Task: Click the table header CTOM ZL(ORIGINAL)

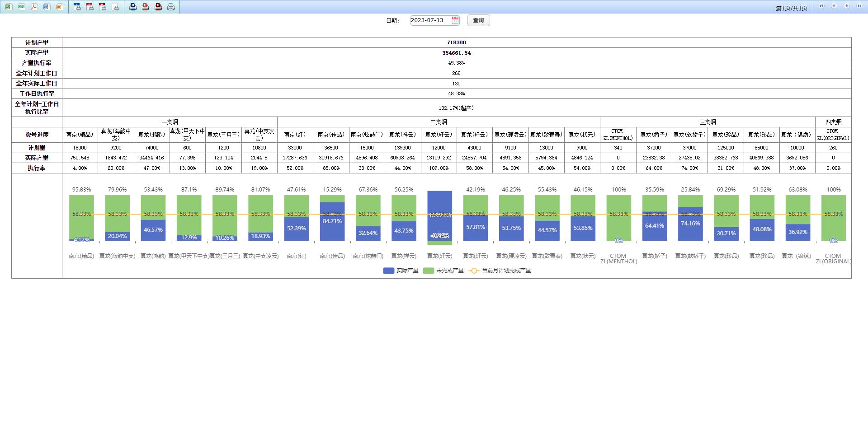Action: [x=834, y=135]
